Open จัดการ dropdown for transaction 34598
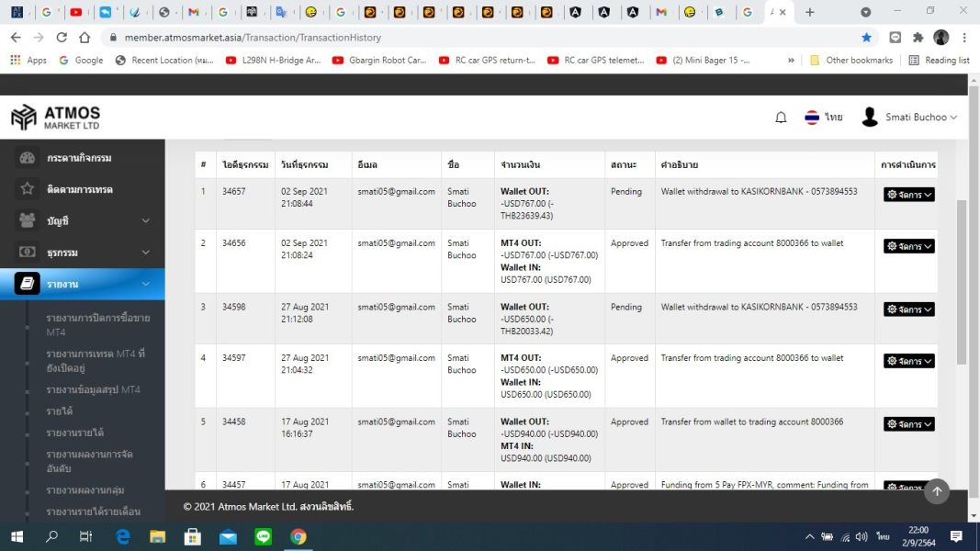Image resolution: width=980 pixels, height=551 pixels. [908, 309]
